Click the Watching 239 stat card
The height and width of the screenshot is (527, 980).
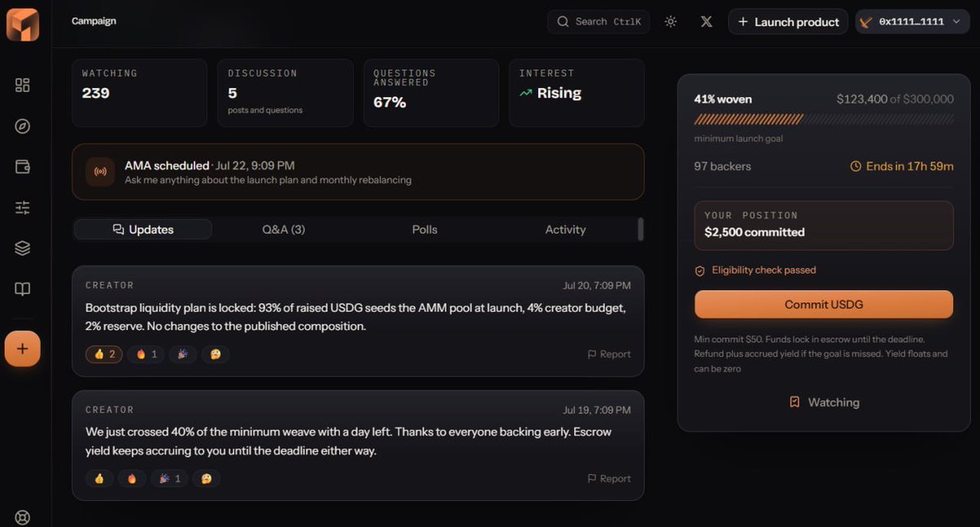pyautogui.click(x=140, y=92)
